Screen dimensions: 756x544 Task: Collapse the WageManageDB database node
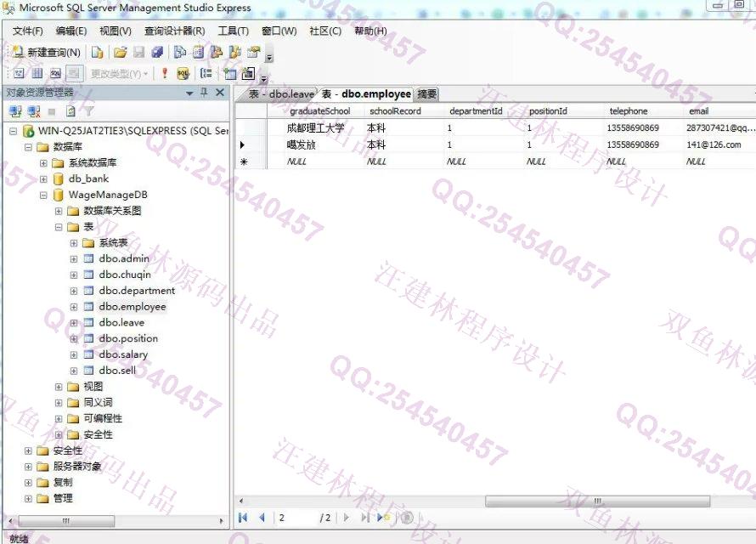[x=43, y=195]
